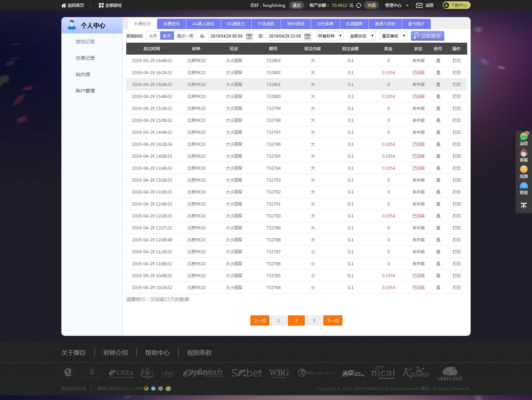Open the 帮助 help sidebar icon
532x400 pixels.
pos(523,186)
